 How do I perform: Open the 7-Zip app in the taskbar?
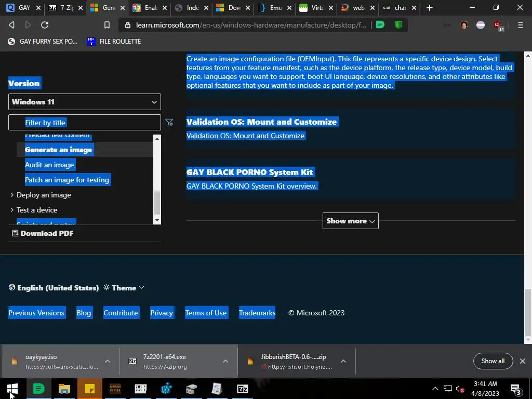[242, 389]
